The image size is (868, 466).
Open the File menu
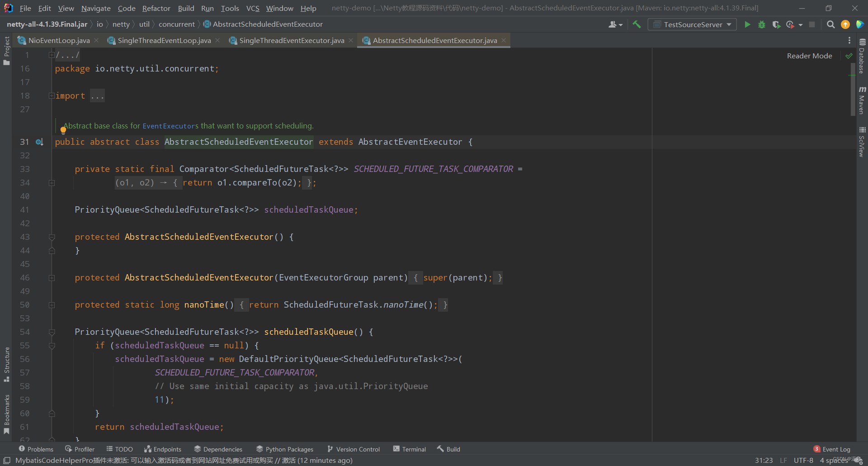(25, 8)
